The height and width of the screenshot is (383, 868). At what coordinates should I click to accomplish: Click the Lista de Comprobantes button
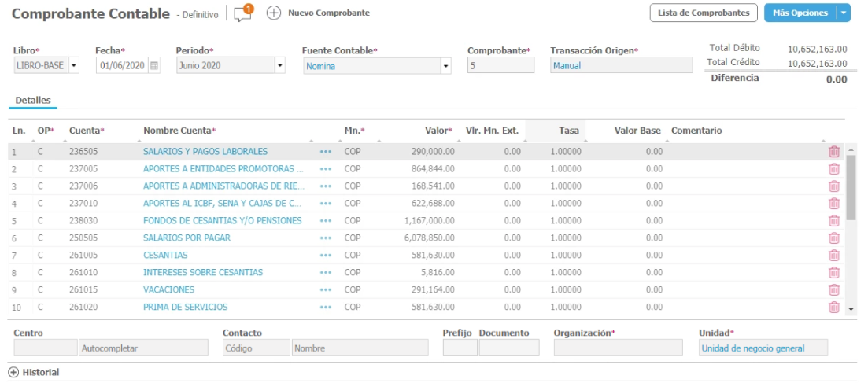(704, 13)
